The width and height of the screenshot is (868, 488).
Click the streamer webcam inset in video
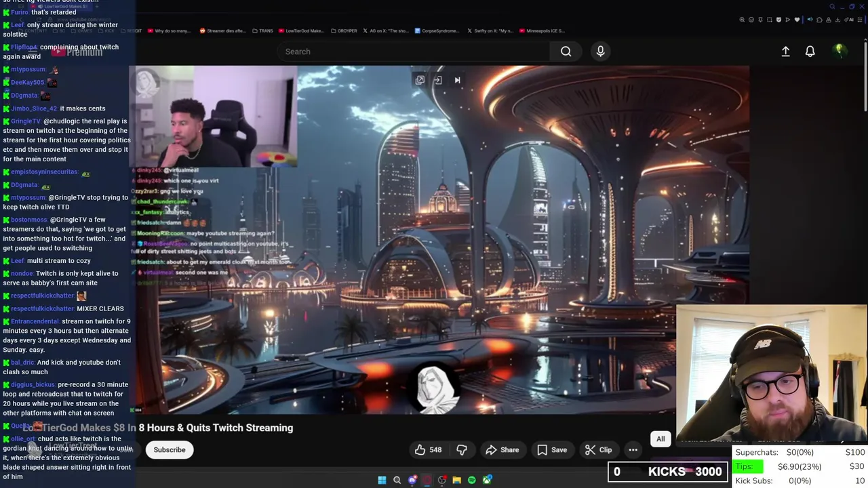coord(214,117)
